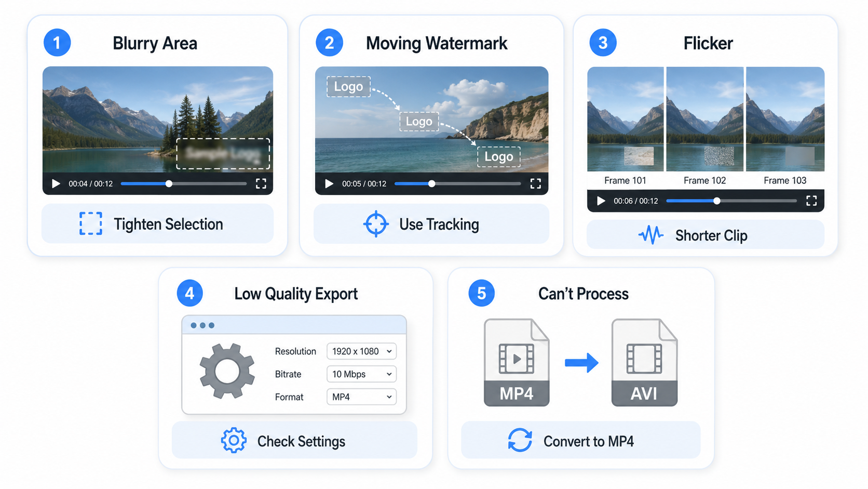Open fullscreen on the Flicker player
868x489 pixels.
(x=811, y=201)
